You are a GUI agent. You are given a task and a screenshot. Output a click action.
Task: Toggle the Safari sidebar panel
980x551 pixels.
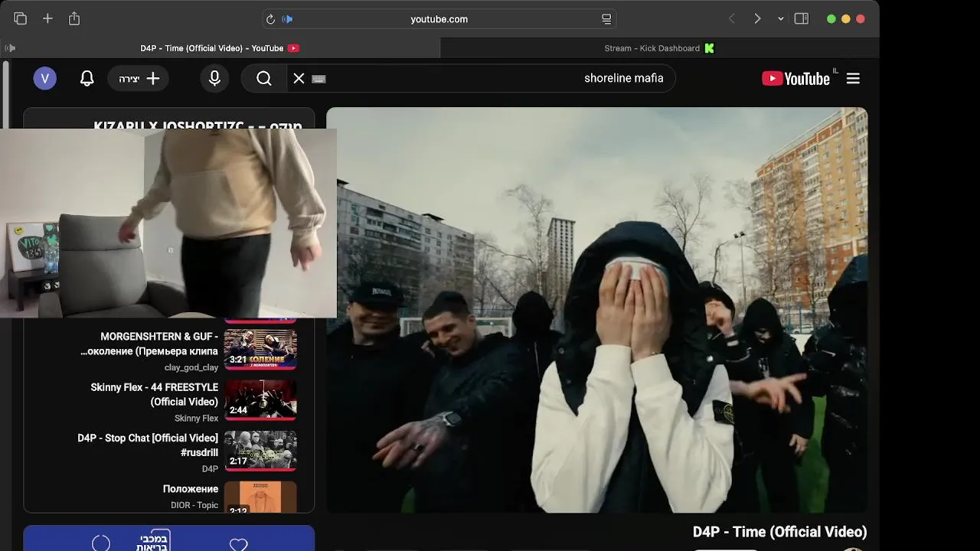pos(802,18)
